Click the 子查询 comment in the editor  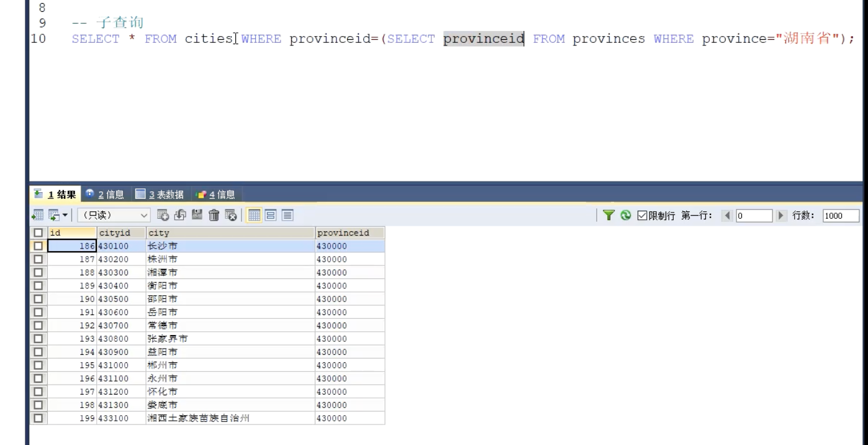point(119,23)
